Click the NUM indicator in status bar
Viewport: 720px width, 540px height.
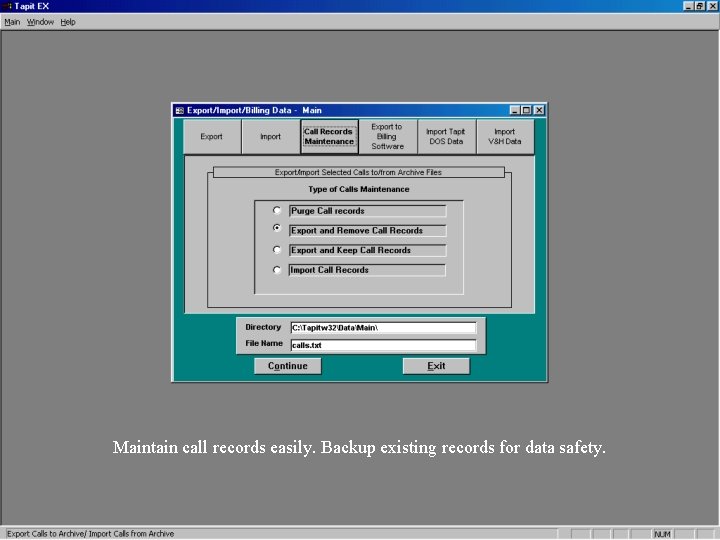click(x=662, y=534)
